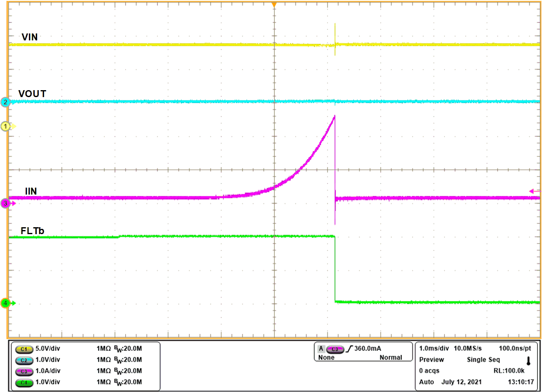Click the Normal trigger mode text
The width and height of the screenshot is (544, 392).
(x=391, y=358)
